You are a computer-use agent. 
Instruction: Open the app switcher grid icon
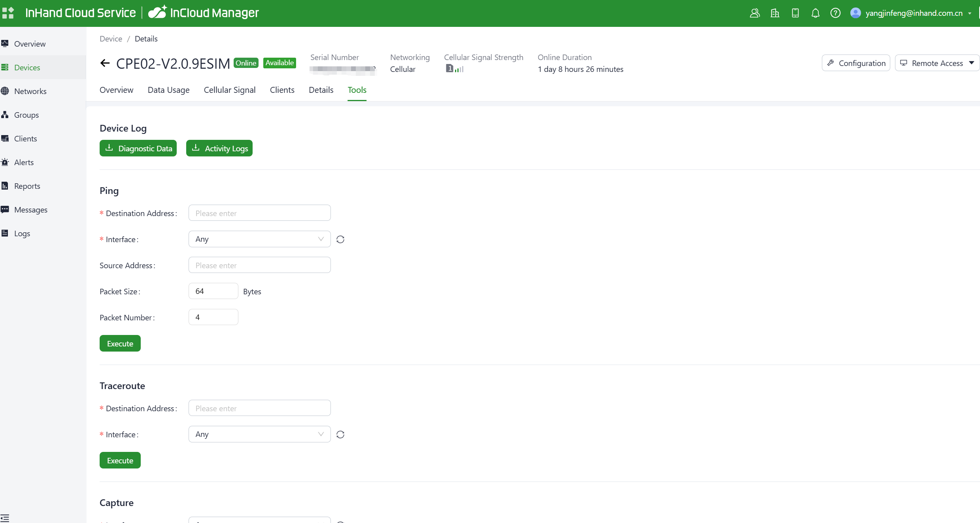pyautogui.click(x=8, y=13)
